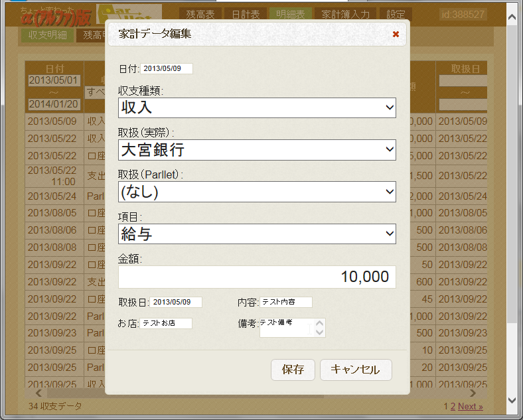Click the 金額 field showing 10,000
The height and width of the screenshot is (420, 523).
[257, 277]
